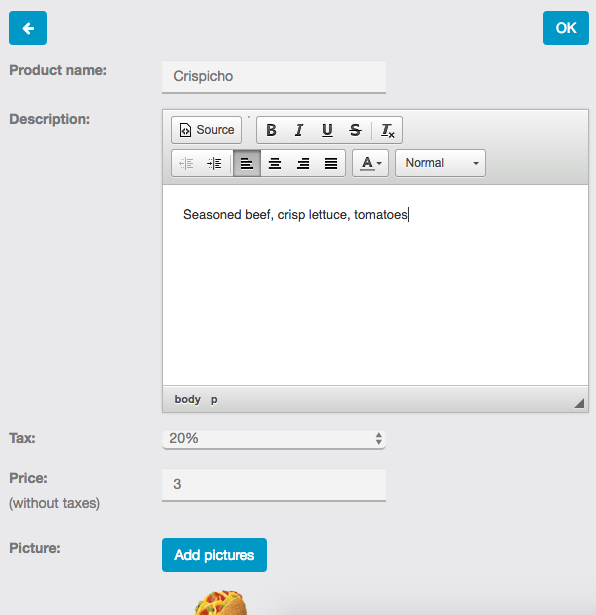The image size is (596, 615).
Task: Toggle italic text style
Action: tap(299, 130)
